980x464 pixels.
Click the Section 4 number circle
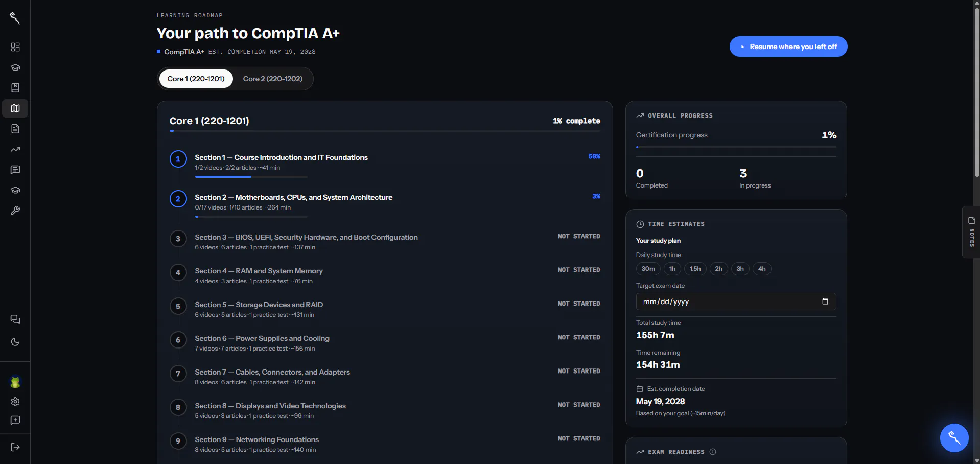178,272
